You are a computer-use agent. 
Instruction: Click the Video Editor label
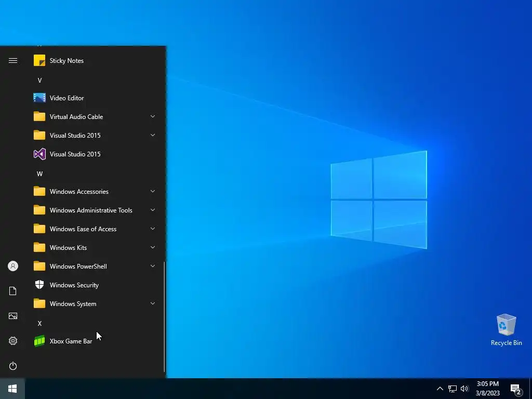pos(66,98)
